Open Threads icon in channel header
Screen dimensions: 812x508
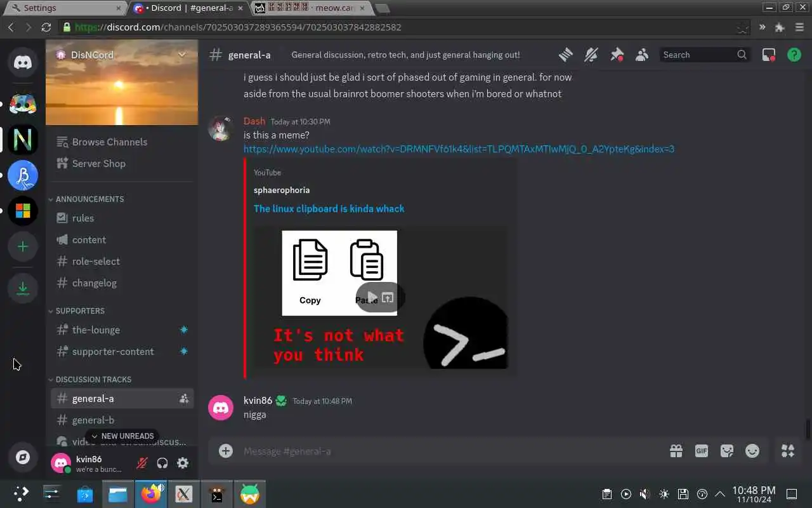(x=565, y=55)
